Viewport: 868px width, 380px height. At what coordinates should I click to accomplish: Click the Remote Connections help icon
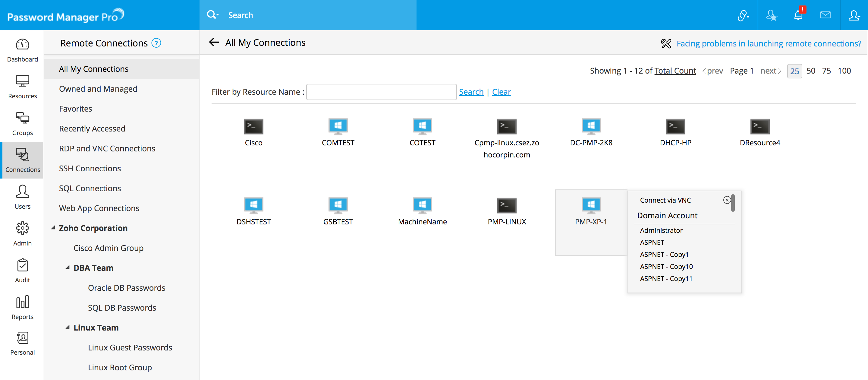[x=156, y=43]
